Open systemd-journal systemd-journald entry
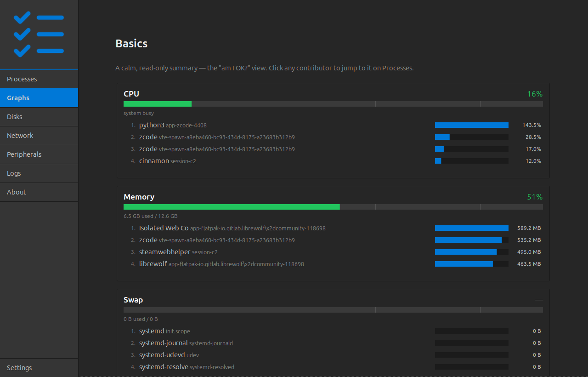 [x=333, y=343]
